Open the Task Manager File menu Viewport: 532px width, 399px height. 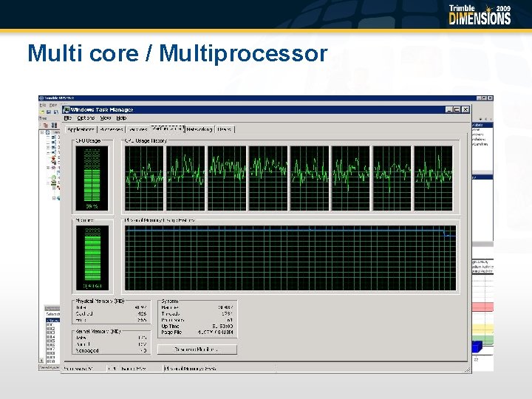click(68, 118)
